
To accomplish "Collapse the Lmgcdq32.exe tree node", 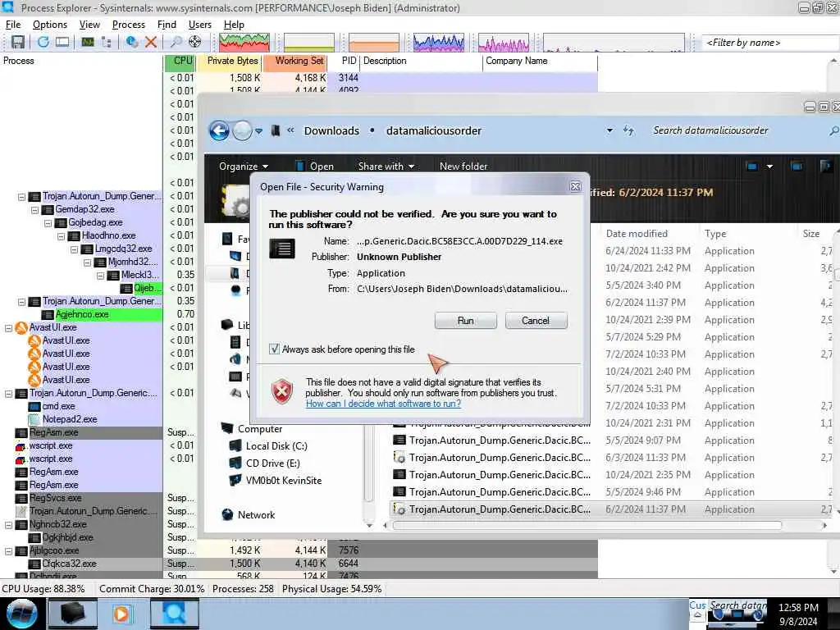I will (x=74, y=249).
